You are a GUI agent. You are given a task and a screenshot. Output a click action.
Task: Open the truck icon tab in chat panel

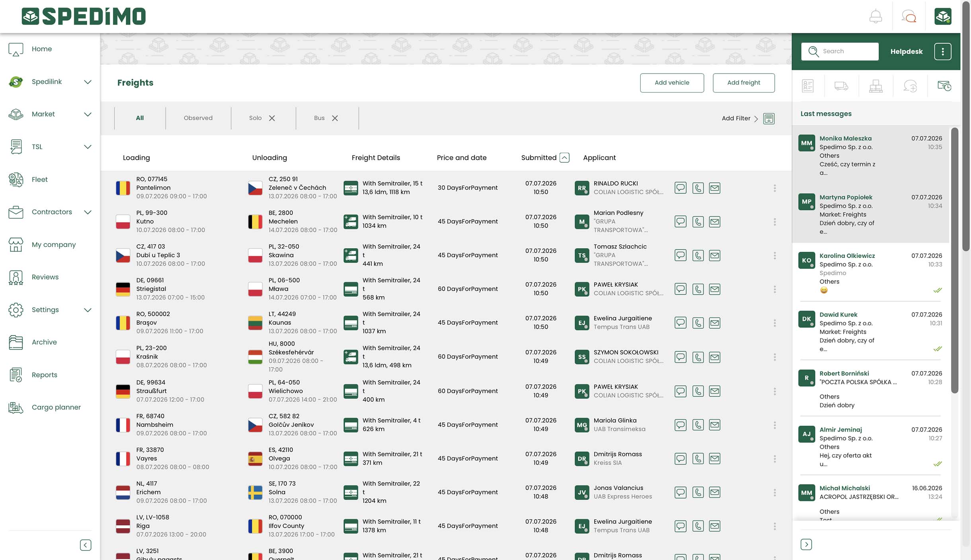point(841,86)
